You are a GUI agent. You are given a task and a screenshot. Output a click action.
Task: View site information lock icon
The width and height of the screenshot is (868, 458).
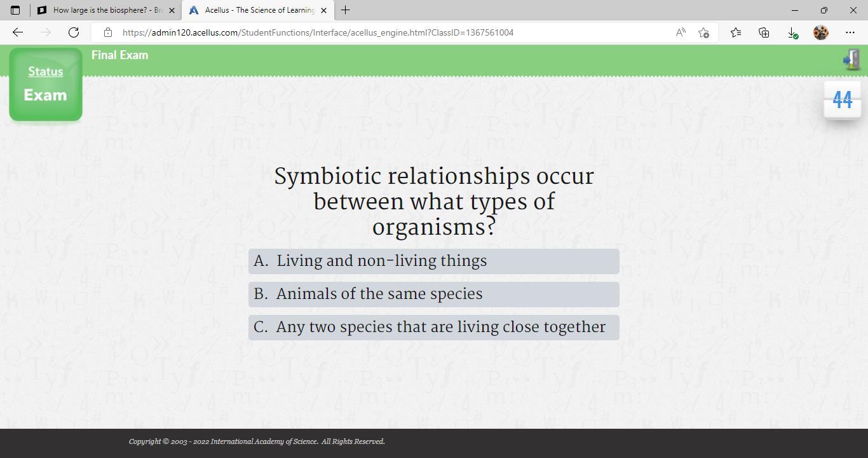[x=108, y=32]
